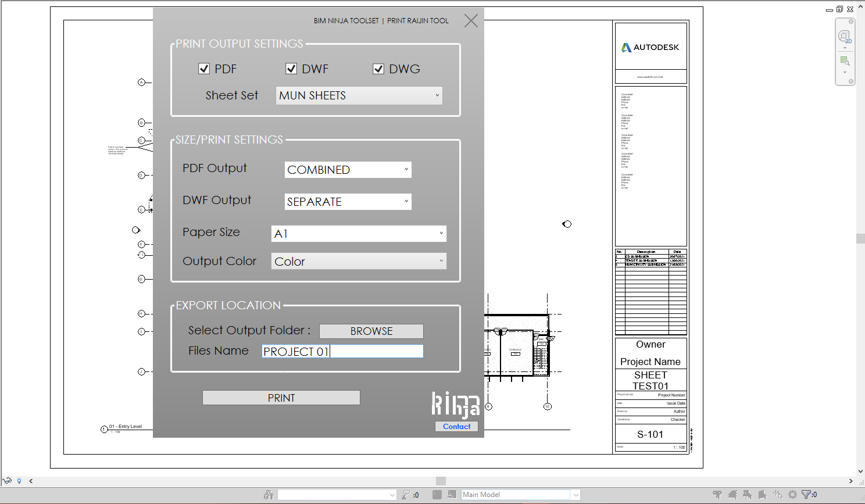This screenshot has height=504, width=865.
Task: Close the navigation bar
Action: click(851, 22)
